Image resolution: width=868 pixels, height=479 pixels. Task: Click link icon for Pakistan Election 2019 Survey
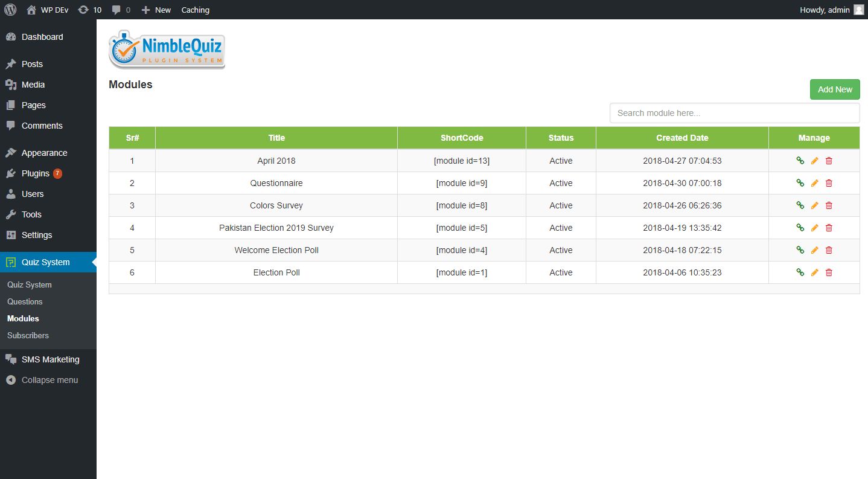click(x=800, y=228)
